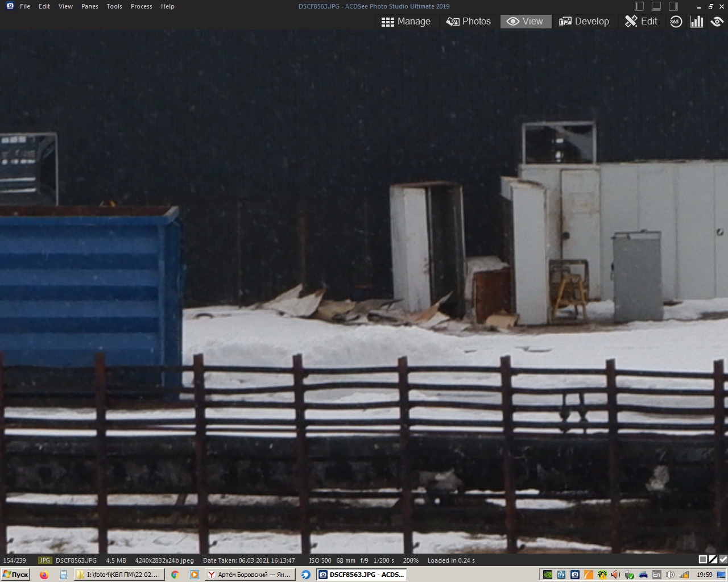Viewport: 728px width, 582px height.
Task: Click the NVIDIA tray icon
Action: pyautogui.click(x=547, y=575)
